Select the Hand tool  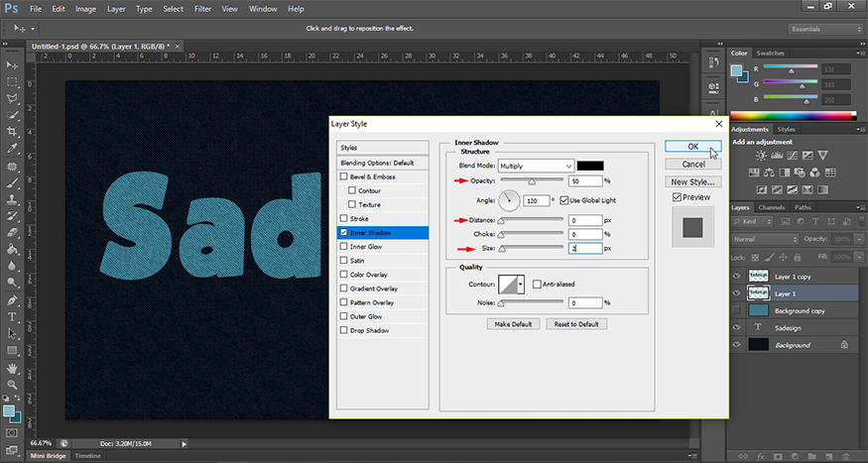(12, 369)
